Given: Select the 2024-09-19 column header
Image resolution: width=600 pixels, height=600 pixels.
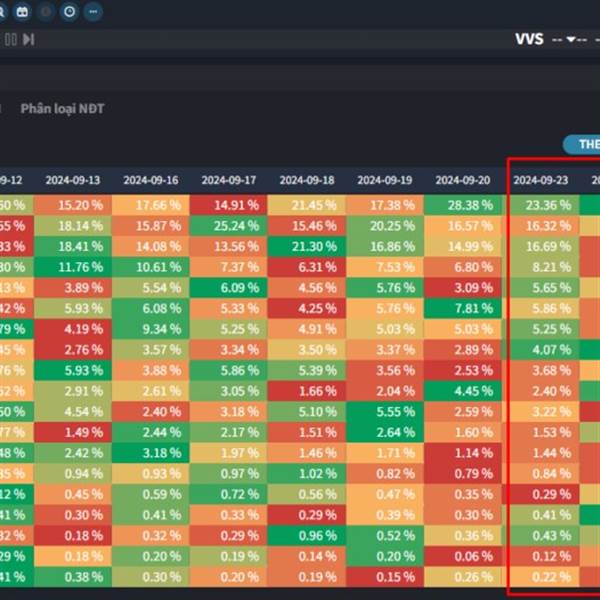Looking at the screenshot, I should 385,180.
